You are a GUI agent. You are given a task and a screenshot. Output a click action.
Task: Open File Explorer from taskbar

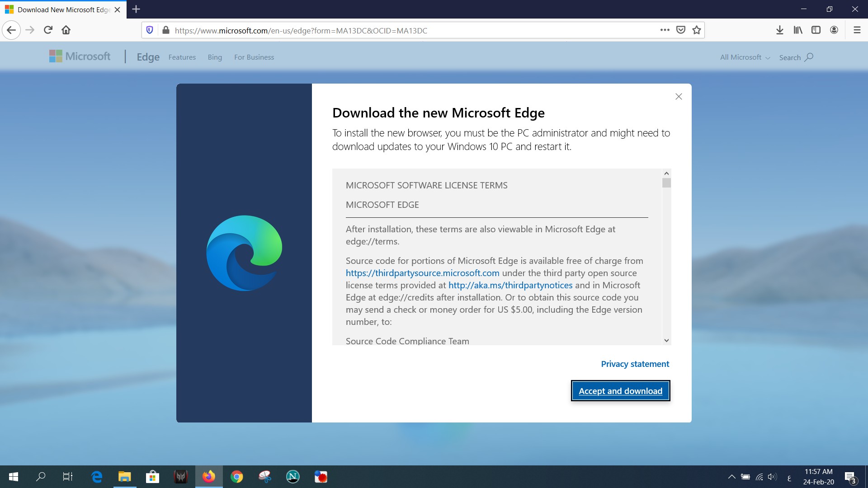tap(125, 477)
